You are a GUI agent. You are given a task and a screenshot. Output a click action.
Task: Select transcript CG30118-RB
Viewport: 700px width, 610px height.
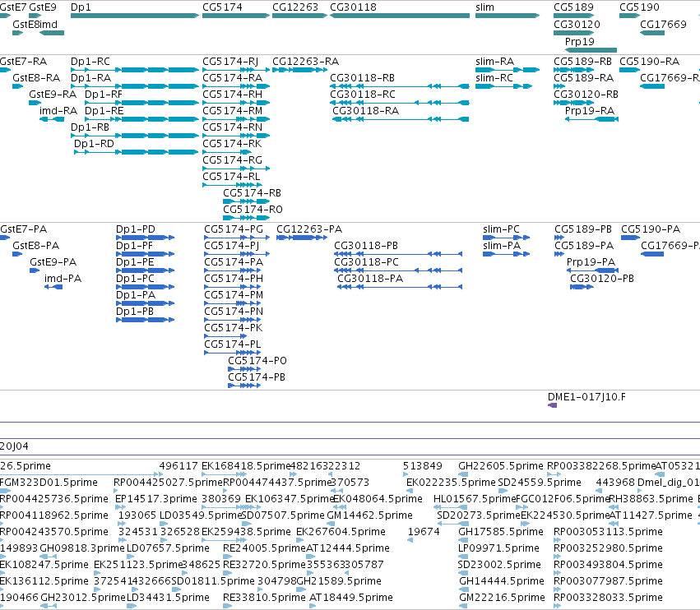[400, 86]
